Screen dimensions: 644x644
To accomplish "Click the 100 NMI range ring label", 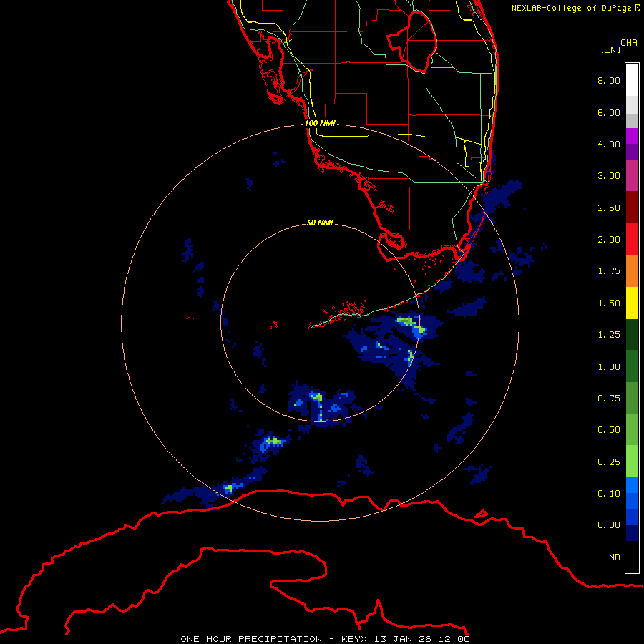I will tap(320, 123).
